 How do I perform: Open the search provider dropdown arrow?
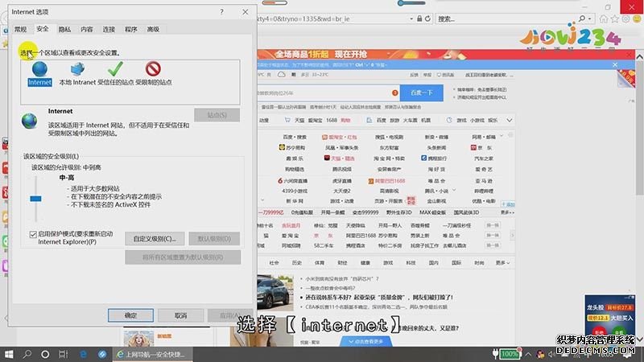[x=590, y=19]
